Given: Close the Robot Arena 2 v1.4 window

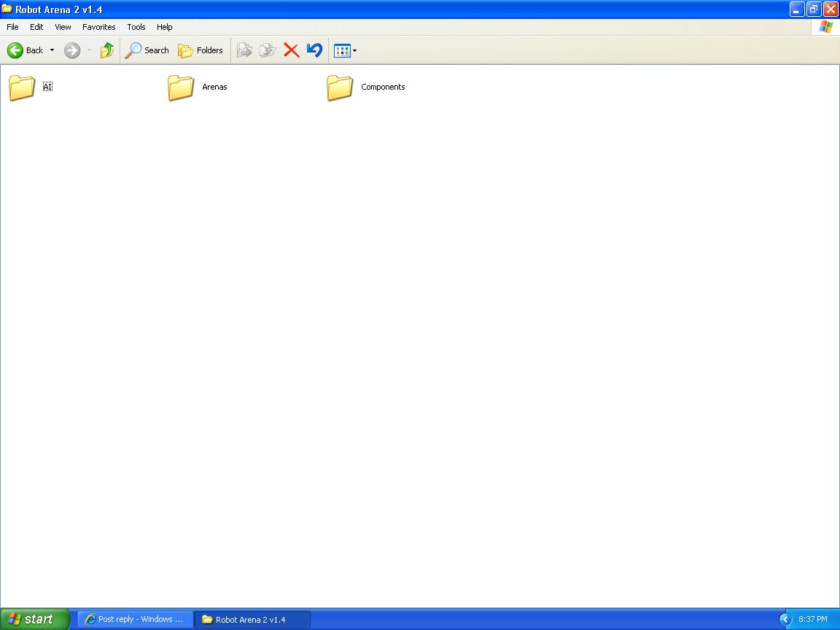Looking at the screenshot, I should [x=831, y=9].
